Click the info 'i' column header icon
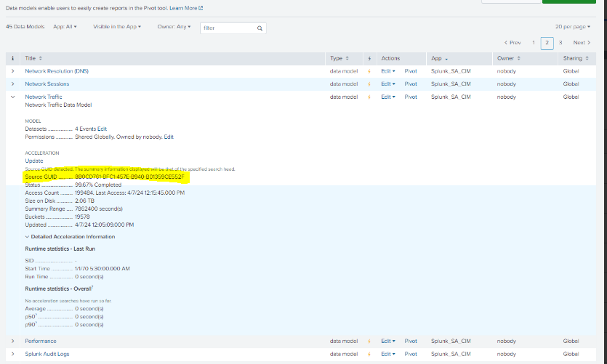 (12, 58)
